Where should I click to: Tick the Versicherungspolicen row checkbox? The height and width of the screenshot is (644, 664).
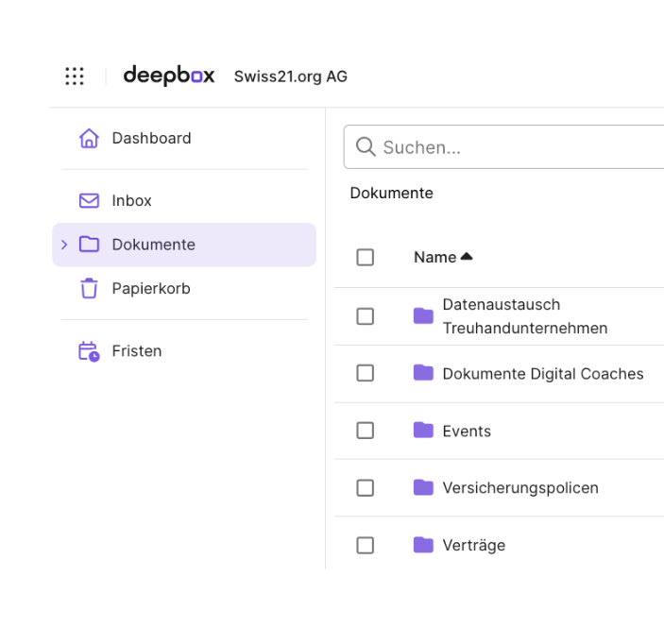[365, 488]
